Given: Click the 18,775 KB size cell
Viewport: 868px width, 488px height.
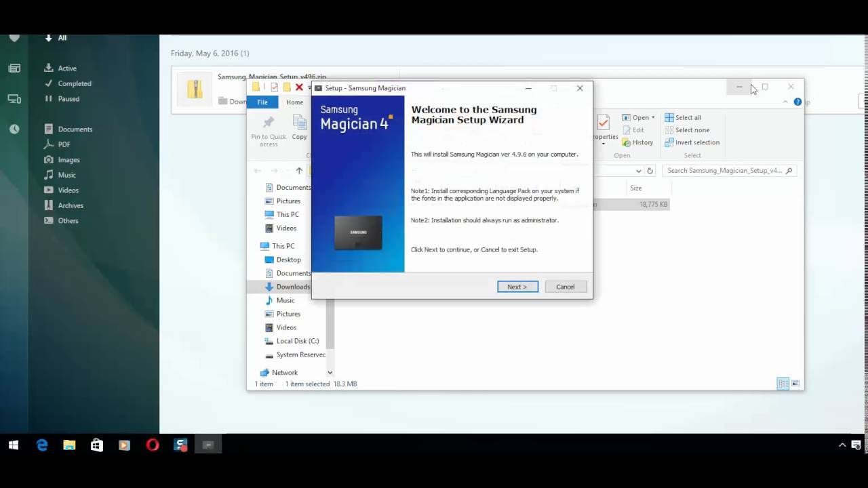Looking at the screenshot, I should click(653, 204).
